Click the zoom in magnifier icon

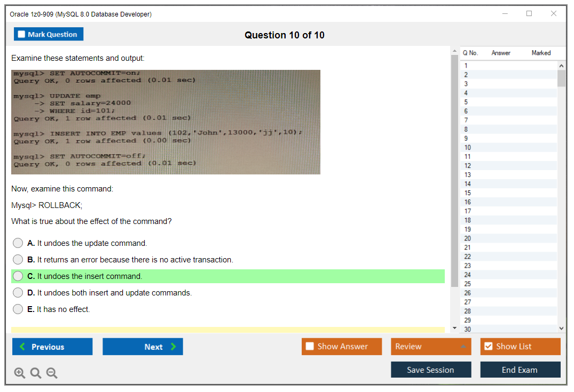point(20,373)
